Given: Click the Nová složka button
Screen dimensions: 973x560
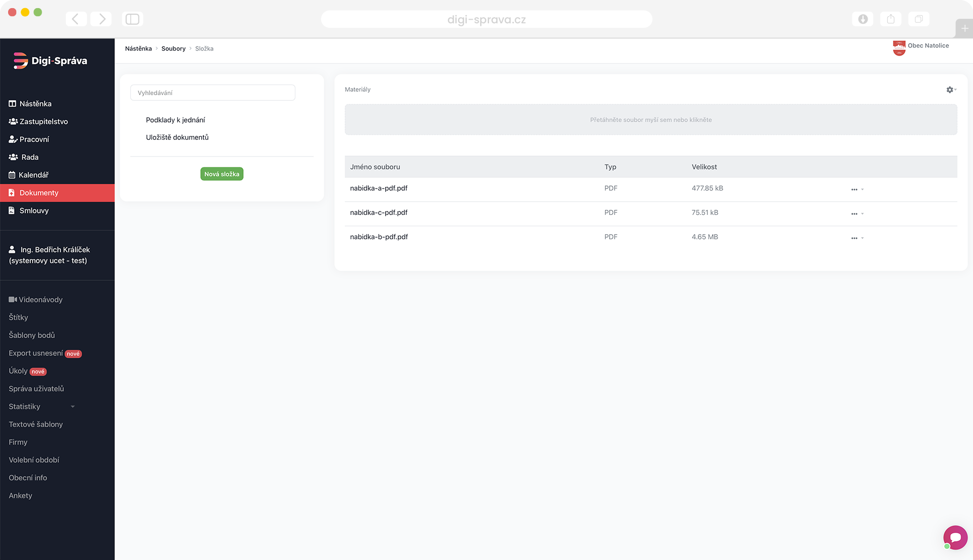Looking at the screenshot, I should [221, 174].
